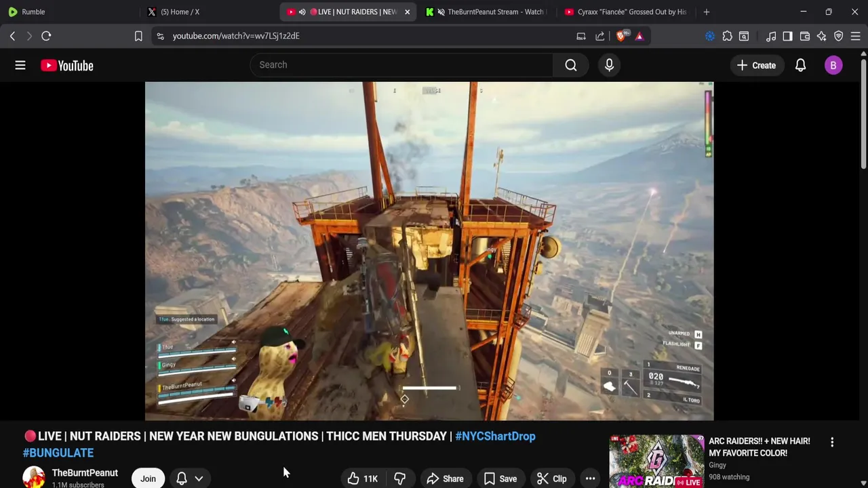868x488 pixels.
Task: Open the browser main hamburger menu
Action: [856, 36]
